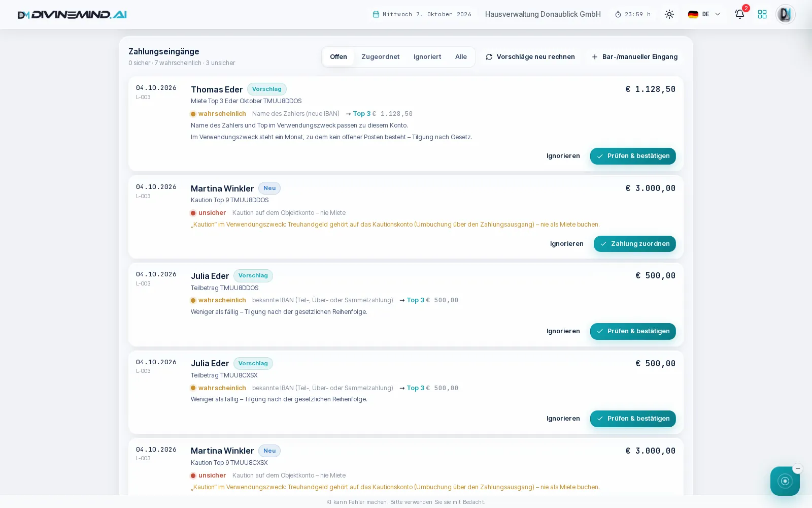Click unsicher status in Martina Winkler TMUU8DDOS row

click(208, 213)
